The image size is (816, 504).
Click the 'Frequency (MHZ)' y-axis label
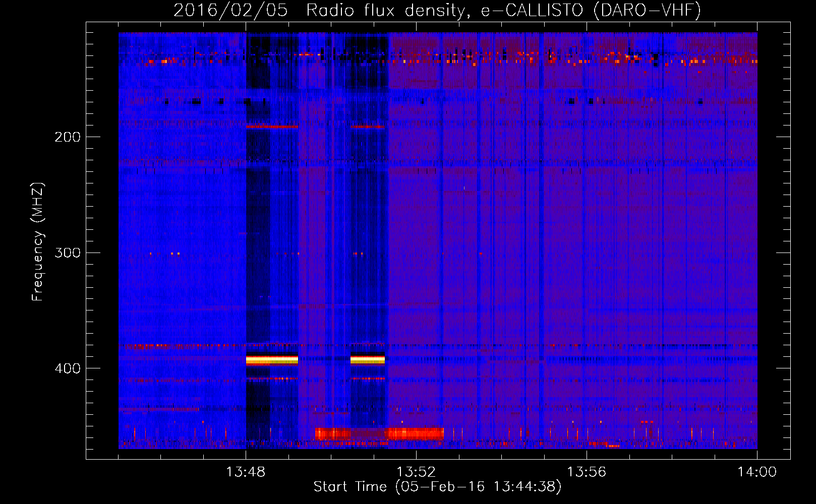click(38, 242)
